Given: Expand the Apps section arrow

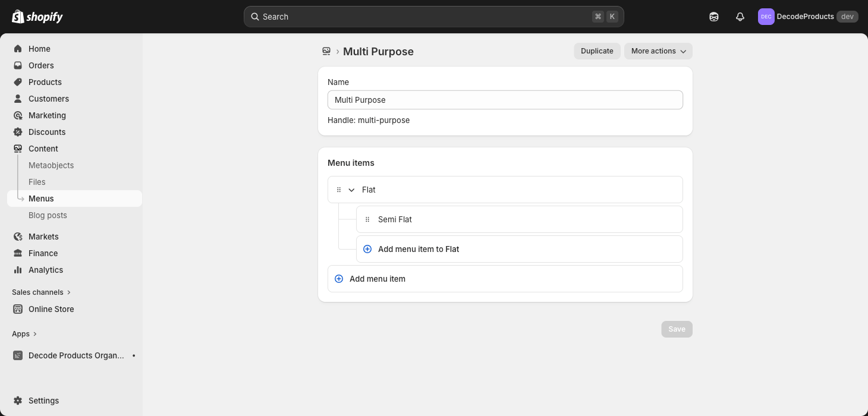Looking at the screenshot, I should click(x=34, y=334).
